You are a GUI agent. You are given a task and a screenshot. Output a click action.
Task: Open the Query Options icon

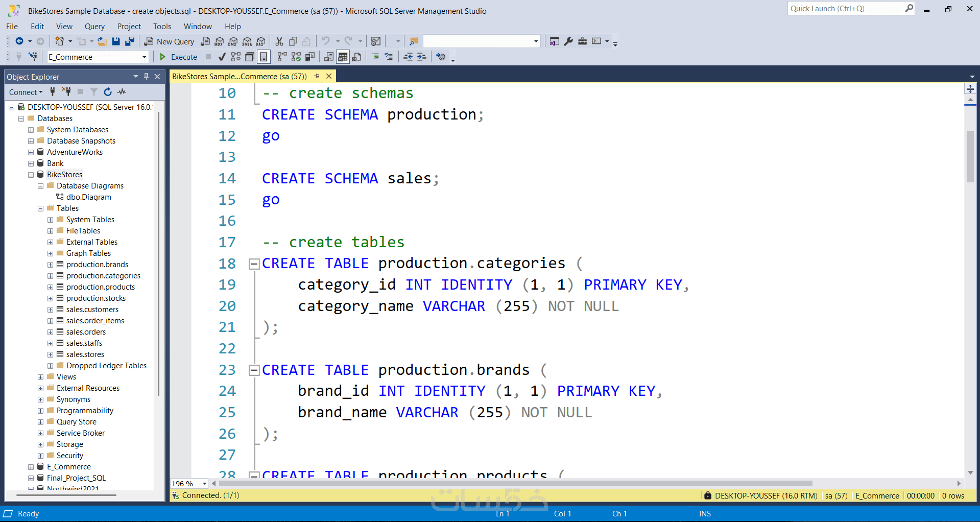(250, 57)
